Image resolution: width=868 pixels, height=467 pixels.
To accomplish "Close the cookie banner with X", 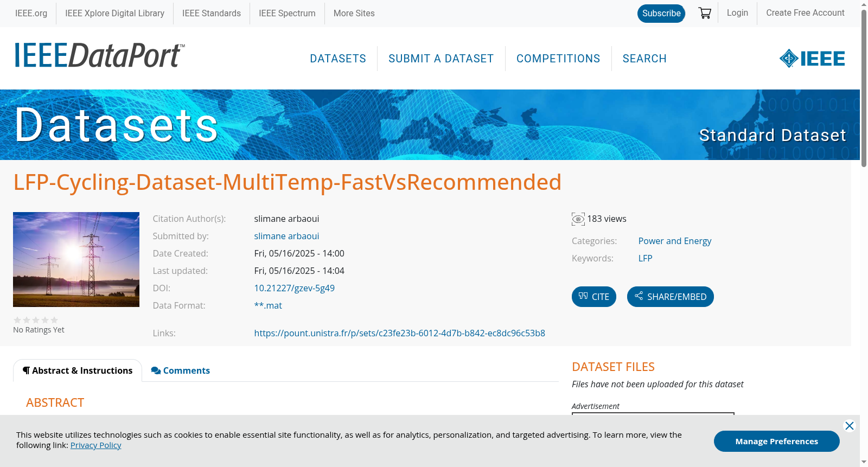I will 850,426.
